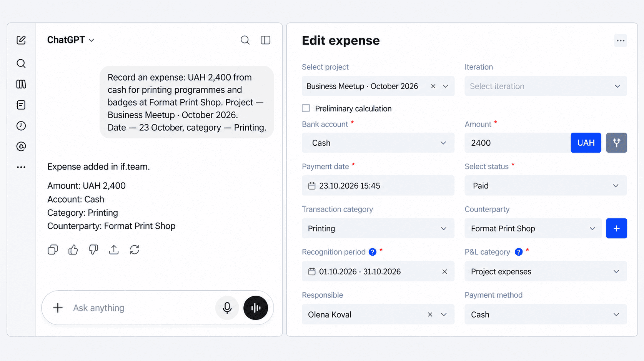Image resolution: width=644 pixels, height=361 pixels.
Task: Give the response a thumbs down
Action: tap(93, 250)
